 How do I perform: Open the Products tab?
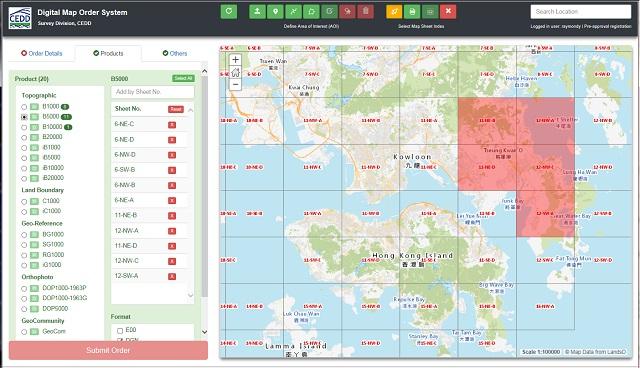[x=108, y=53]
